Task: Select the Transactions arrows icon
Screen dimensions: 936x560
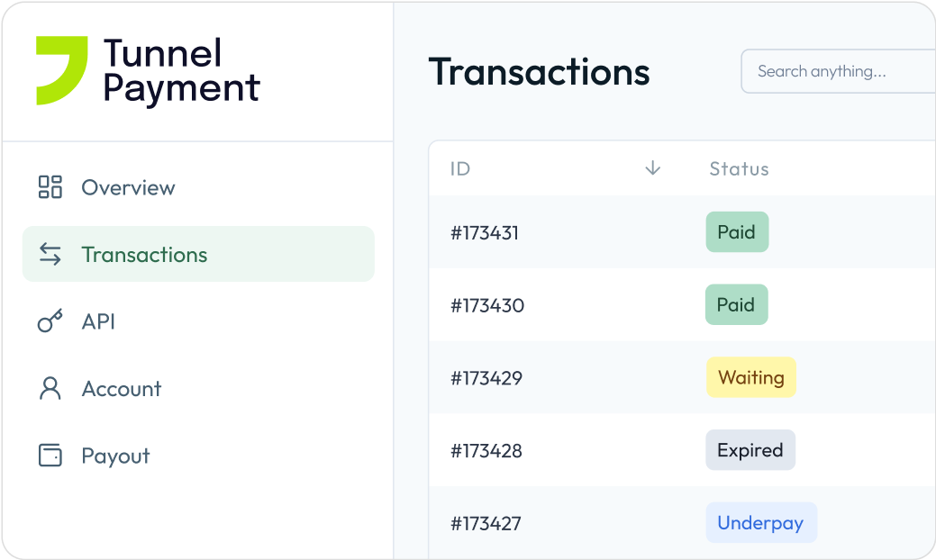Action: (x=50, y=254)
